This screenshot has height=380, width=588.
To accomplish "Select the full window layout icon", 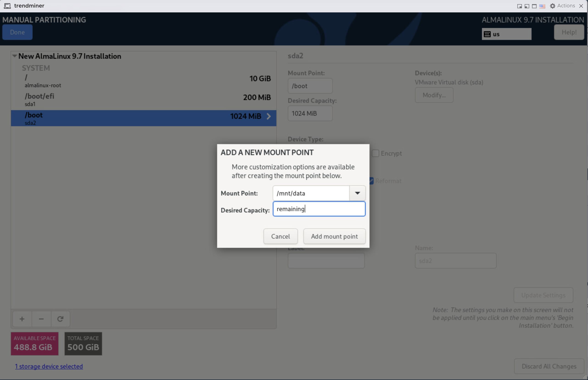I will (534, 6).
